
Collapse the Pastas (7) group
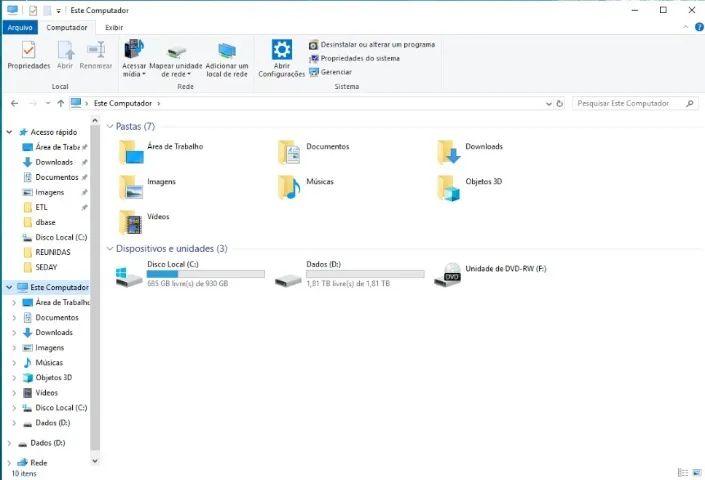pyautogui.click(x=110, y=126)
